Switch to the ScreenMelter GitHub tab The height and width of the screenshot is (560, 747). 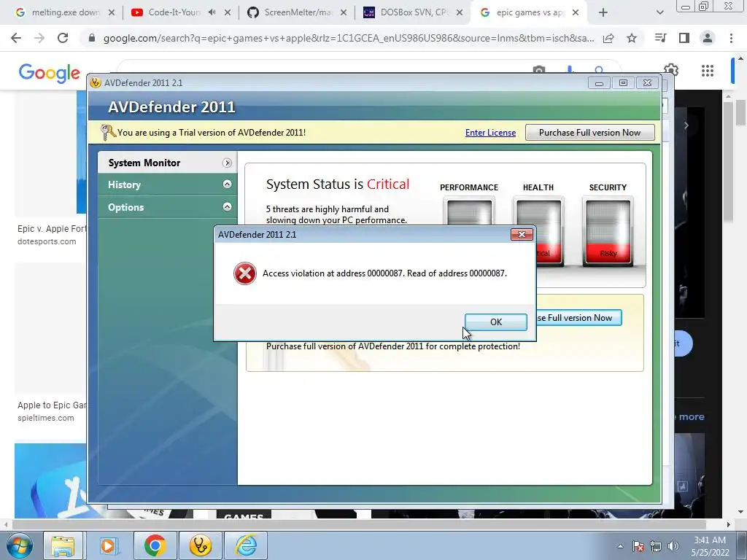point(296,12)
